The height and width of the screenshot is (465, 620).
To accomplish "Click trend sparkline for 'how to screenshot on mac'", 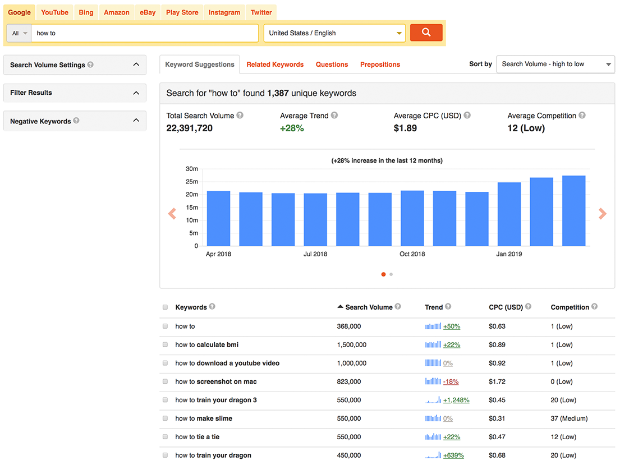I will point(433,381).
